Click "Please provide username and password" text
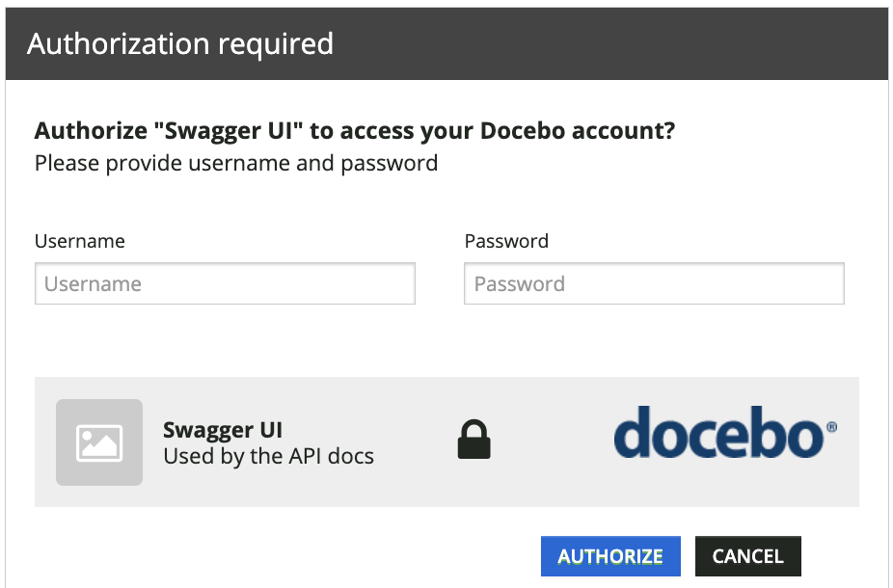 (236, 163)
